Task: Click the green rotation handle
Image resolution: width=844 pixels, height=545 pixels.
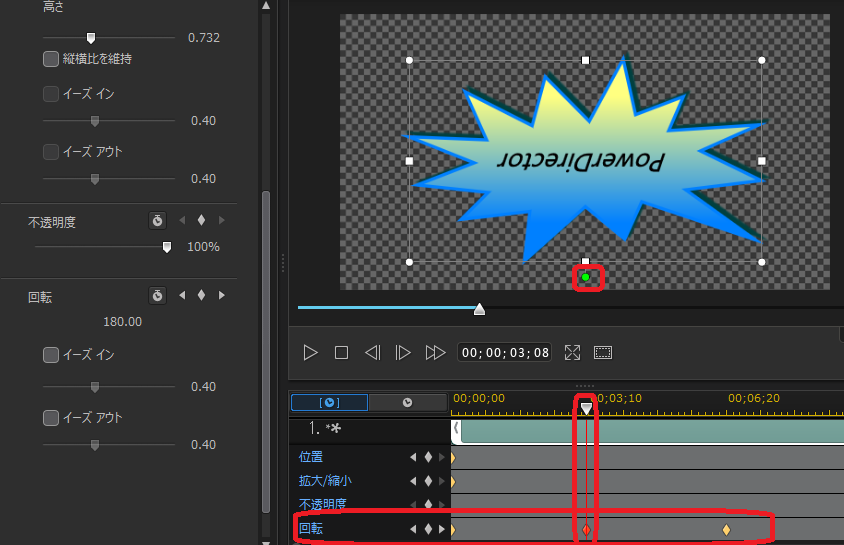Action: coord(586,278)
